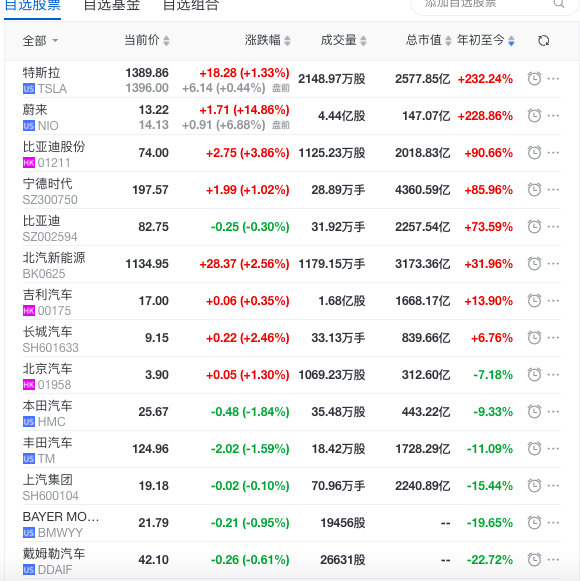Set alert clock for 特斯拉 TSLA row
The height and width of the screenshot is (581, 580).
coord(534,79)
